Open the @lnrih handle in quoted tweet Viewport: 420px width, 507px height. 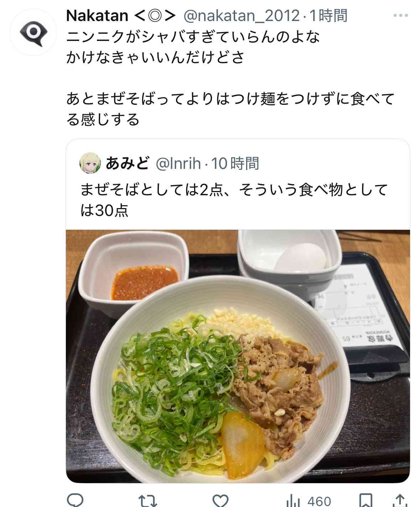tap(178, 164)
